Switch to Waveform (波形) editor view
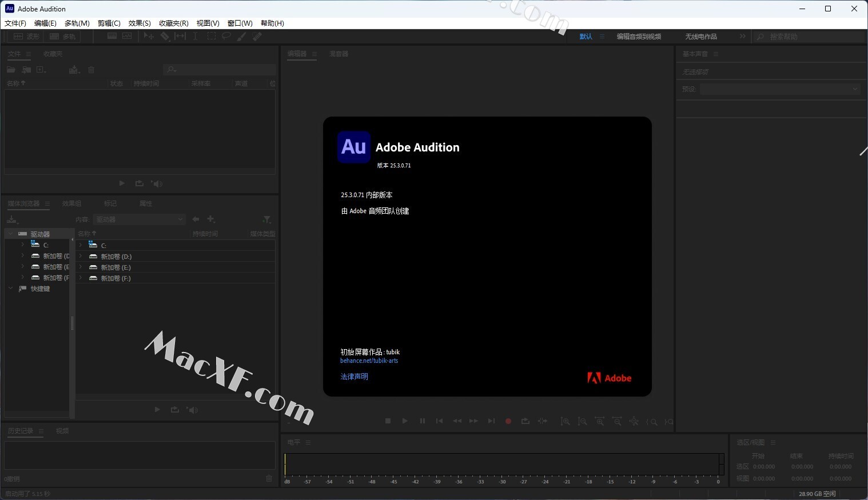868x500 pixels. [x=26, y=37]
